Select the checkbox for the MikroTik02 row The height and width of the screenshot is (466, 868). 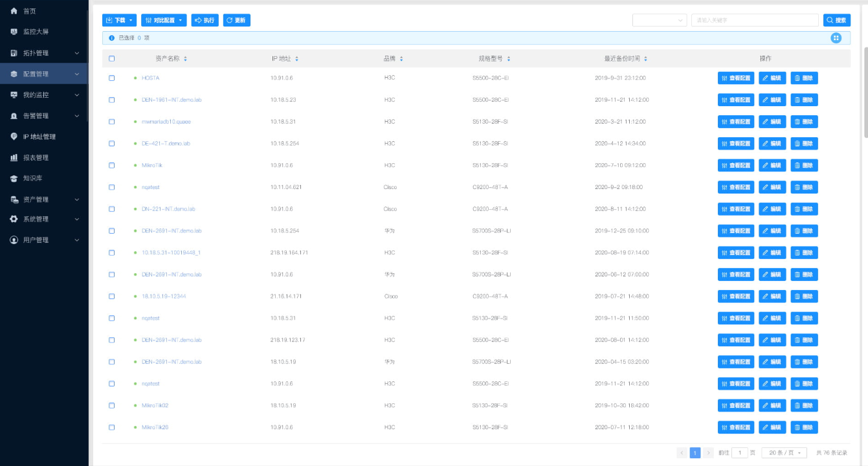(x=112, y=406)
